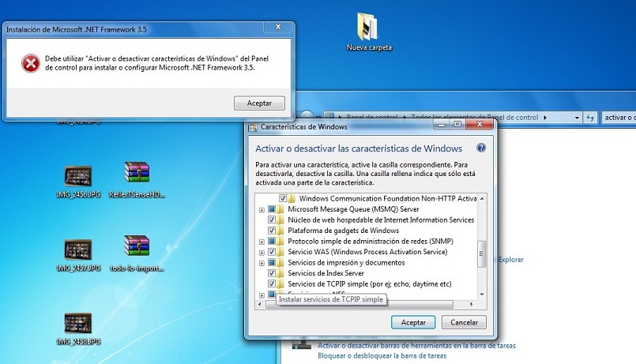The width and height of the screenshot is (636, 364).
Task: Click the features list vertical scrollbar thumb
Action: [x=482, y=254]
